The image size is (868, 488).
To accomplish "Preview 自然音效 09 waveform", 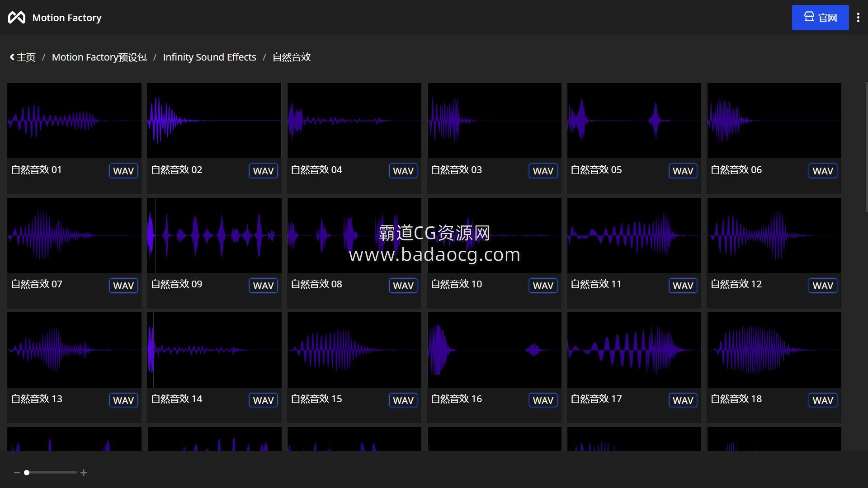I will [214, 235].
